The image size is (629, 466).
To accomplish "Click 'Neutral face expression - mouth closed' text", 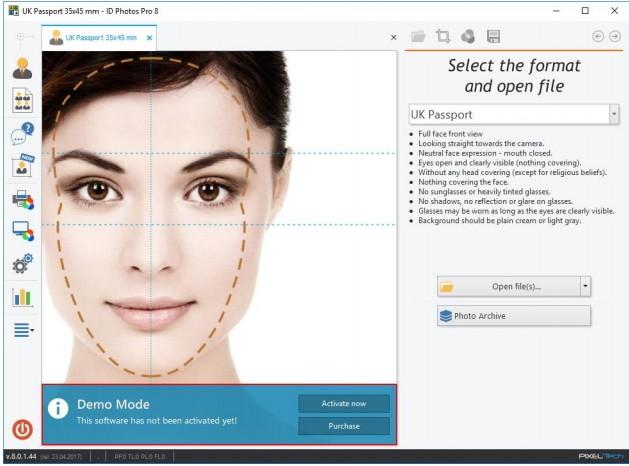I will 485,153.
